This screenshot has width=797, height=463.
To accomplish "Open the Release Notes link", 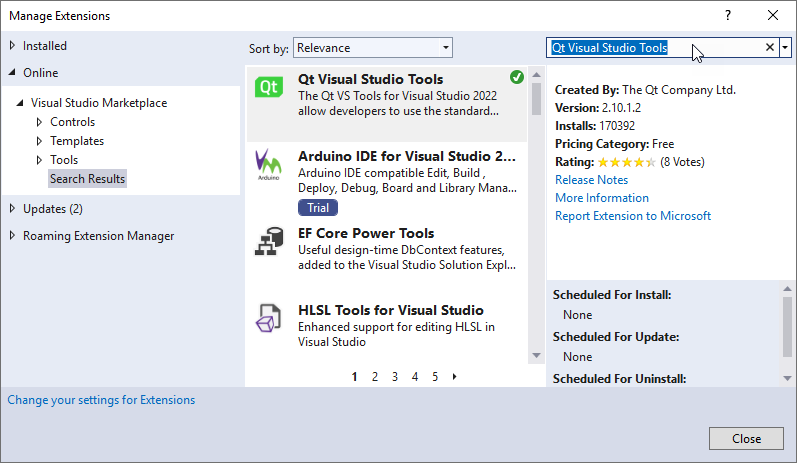I will [x=591, y=180].
